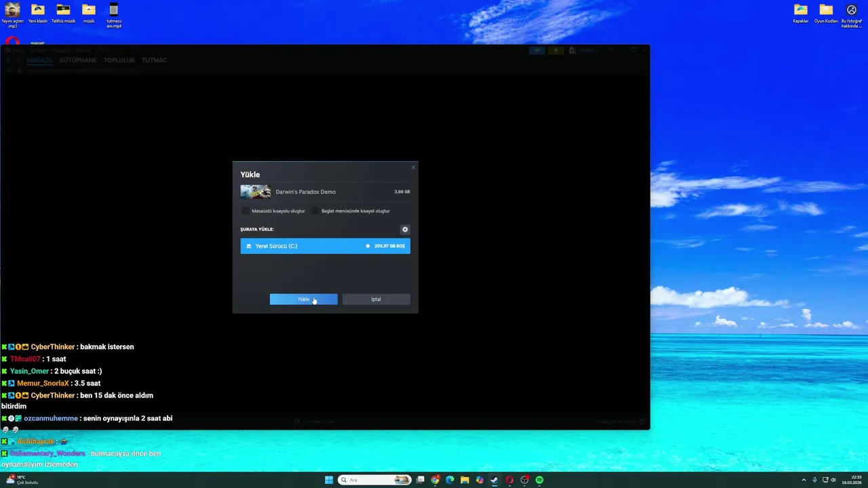
Task: Click the 'Darwin's Paradox Demo' title text
Action: (305, 192)
